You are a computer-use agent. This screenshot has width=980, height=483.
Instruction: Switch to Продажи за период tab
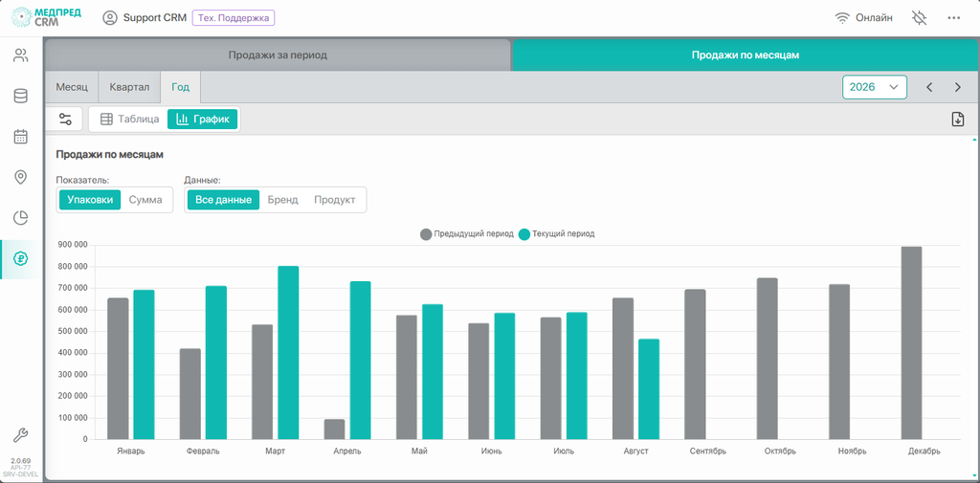(x=278, y=55)
